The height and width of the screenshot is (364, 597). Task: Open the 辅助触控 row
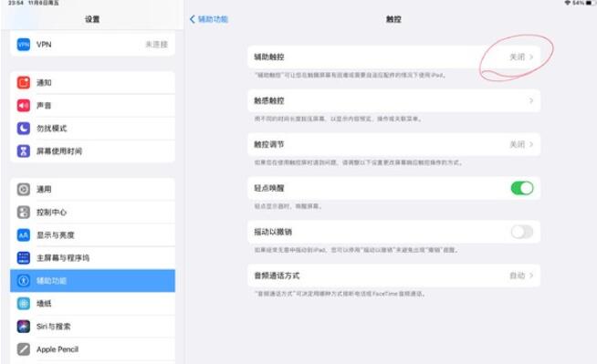[393, 57]
